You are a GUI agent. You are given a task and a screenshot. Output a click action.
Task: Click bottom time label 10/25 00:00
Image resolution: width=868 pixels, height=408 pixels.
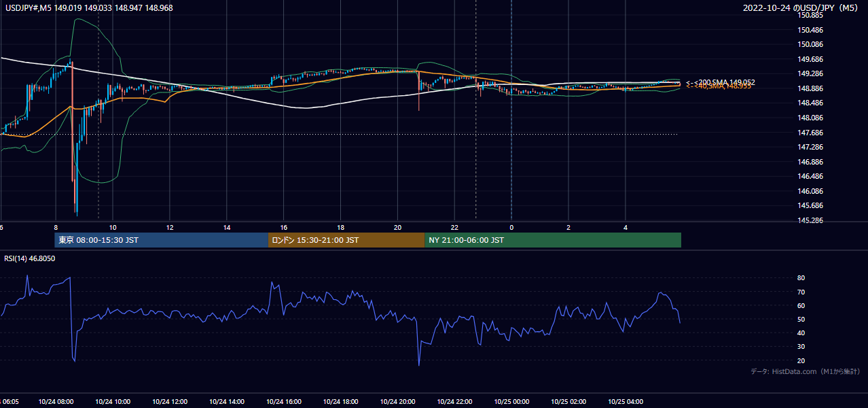(512, 402)
